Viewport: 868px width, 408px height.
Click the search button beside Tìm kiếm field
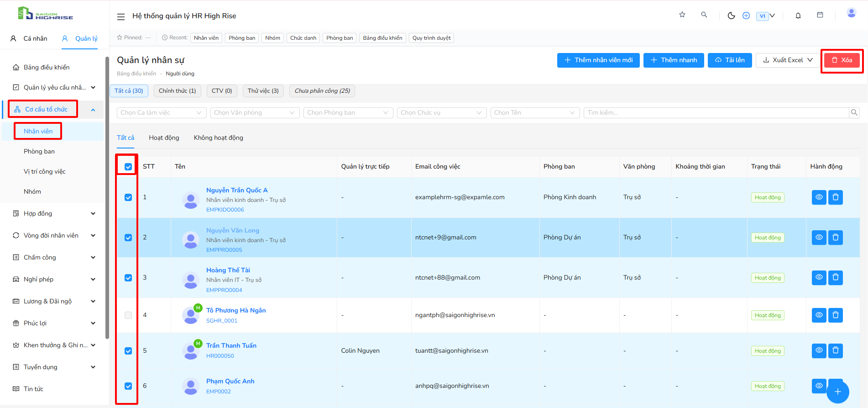pyautogui.click(x=854, y=112)
